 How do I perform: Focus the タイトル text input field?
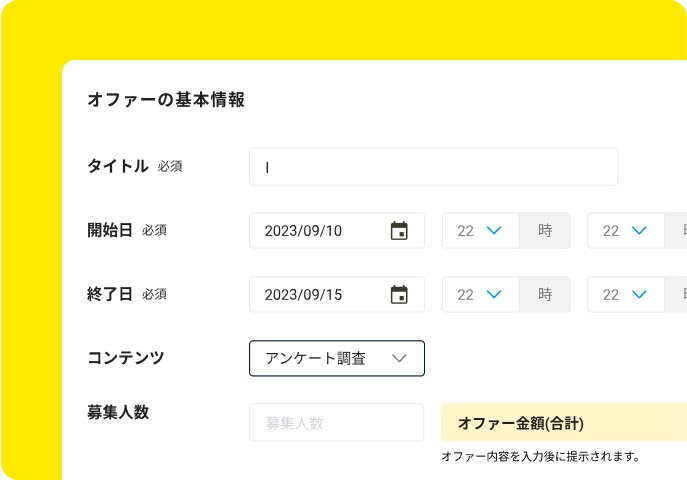click(x=433, y=167)
